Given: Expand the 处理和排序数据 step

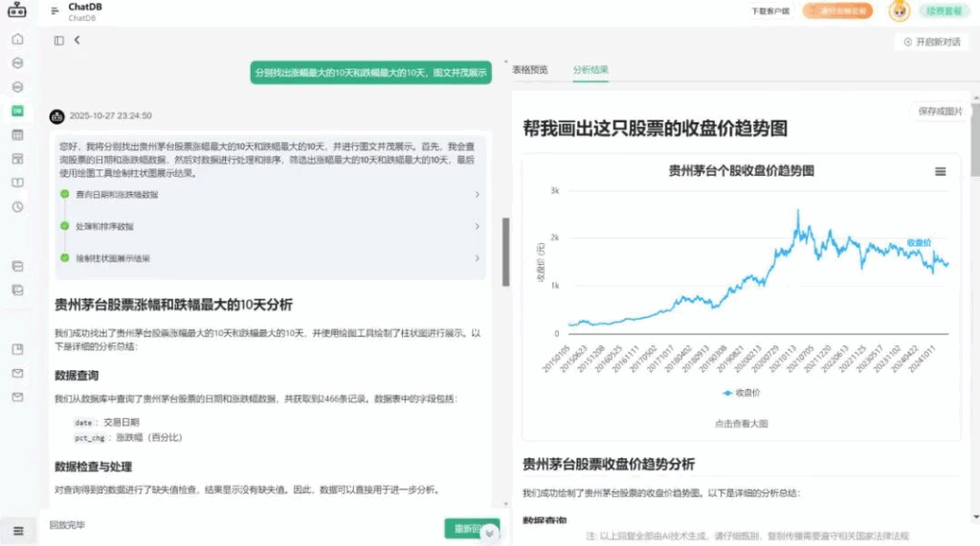Looking at the screenshot, I should tap(271, 227).
